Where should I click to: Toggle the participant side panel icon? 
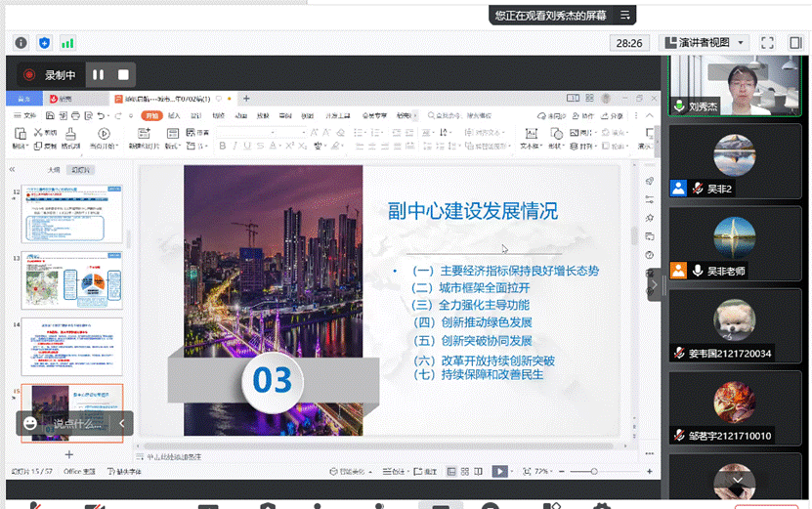tap(793, 43)
